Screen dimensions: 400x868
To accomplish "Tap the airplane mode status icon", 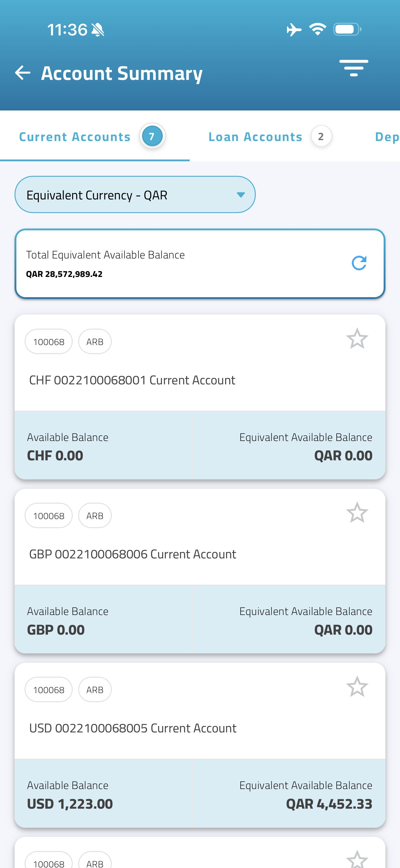I will coord(294,30).
